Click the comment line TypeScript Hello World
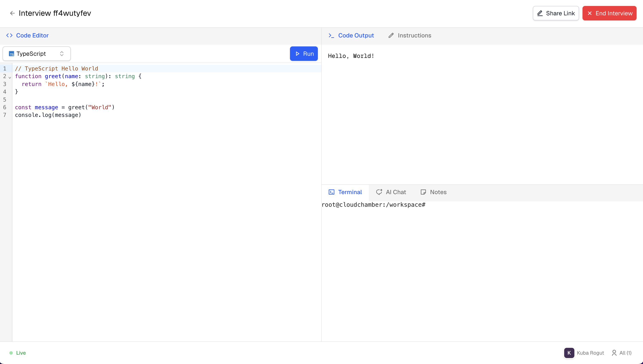Screen dimensions: 643x364 coord(56,69)
